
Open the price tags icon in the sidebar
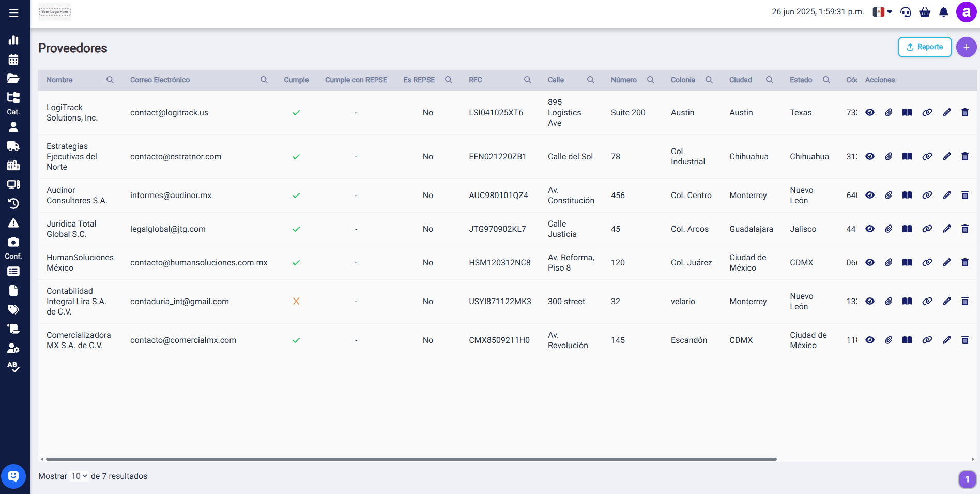[x=13, y=309]
